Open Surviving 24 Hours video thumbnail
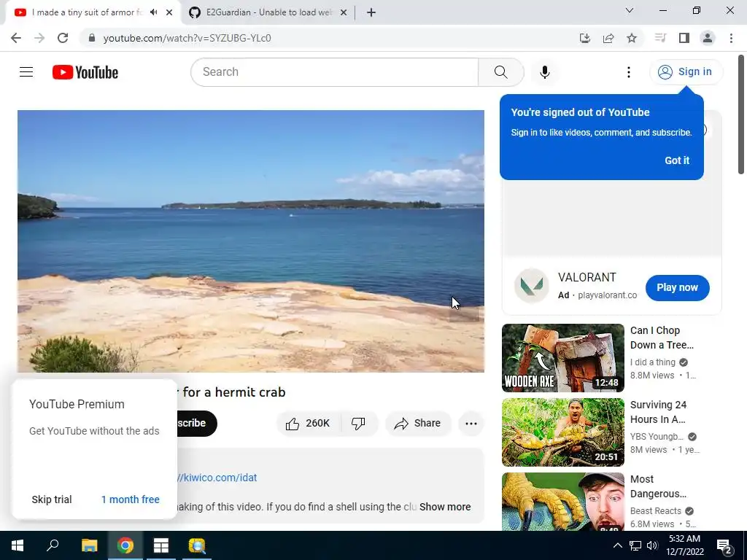This screenshot has height=560, width=747. [562, 432]
